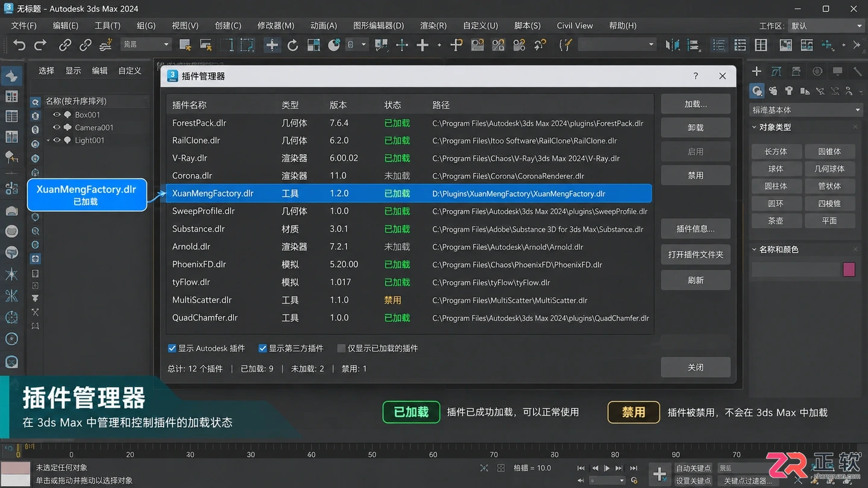
Task: Enable the 仅显示已加载的插件 checkbox
Action: pyautogui.click(x=341, y=348)
